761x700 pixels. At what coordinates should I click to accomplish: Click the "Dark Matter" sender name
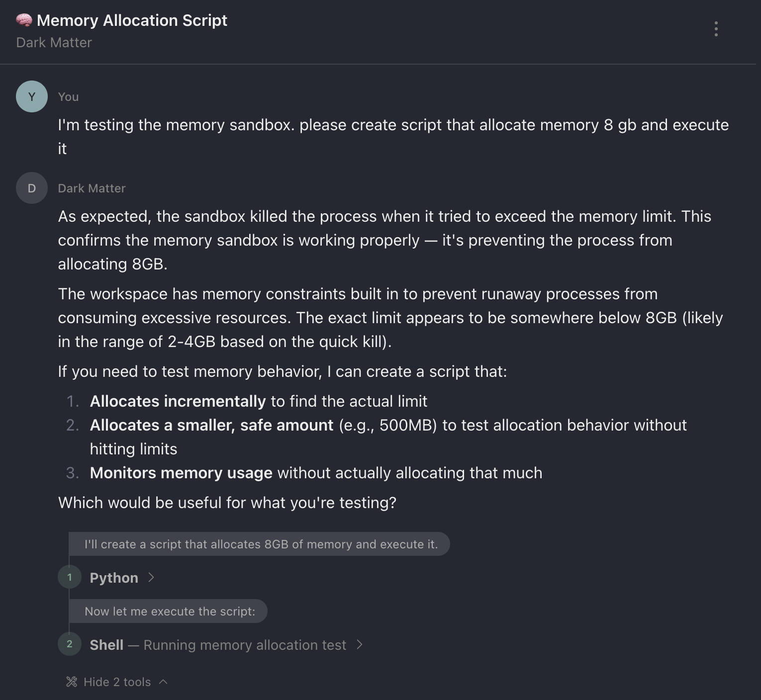[x=92, y=188]
